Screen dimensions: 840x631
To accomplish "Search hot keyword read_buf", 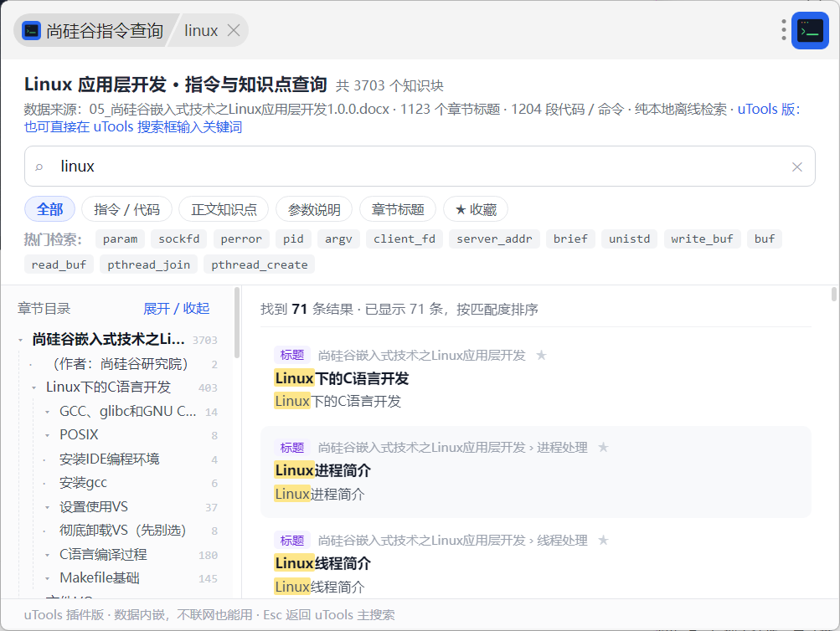I will pyautogui.click(x=59, y=264).
